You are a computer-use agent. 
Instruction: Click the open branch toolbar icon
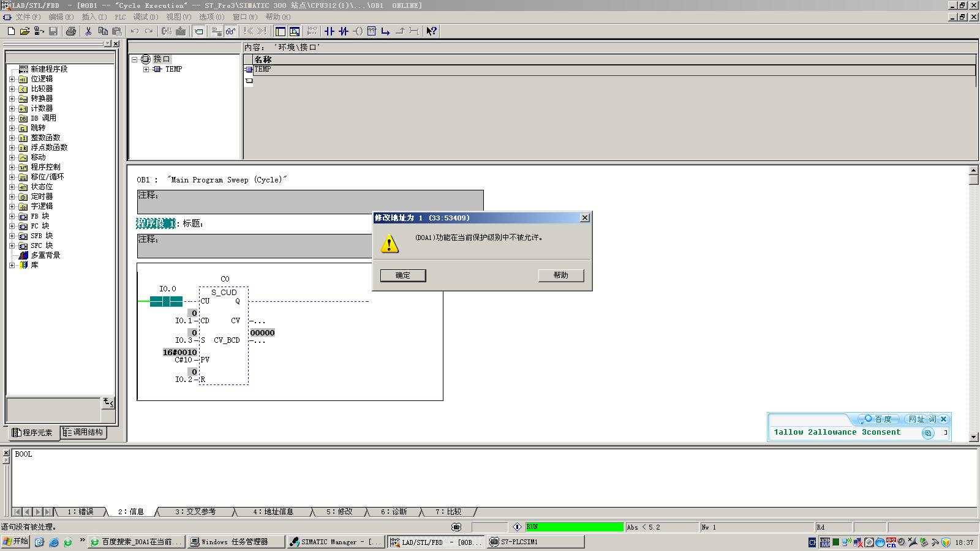(386, 31)
